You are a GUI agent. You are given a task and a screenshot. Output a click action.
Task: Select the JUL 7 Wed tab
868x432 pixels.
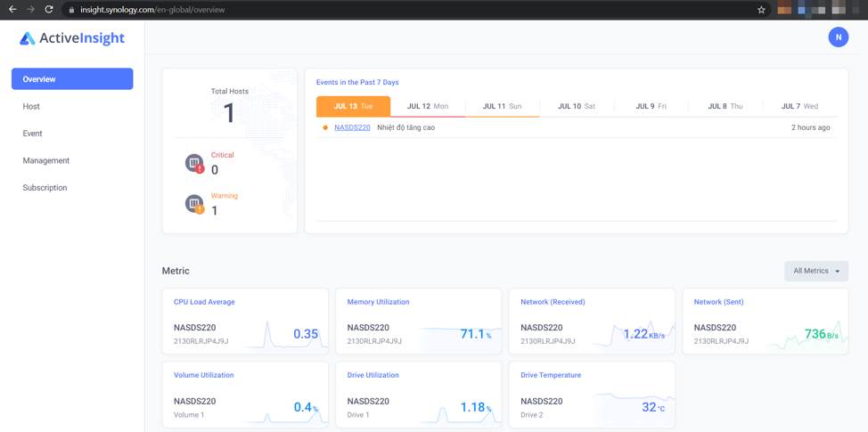(x=799, y=106)
